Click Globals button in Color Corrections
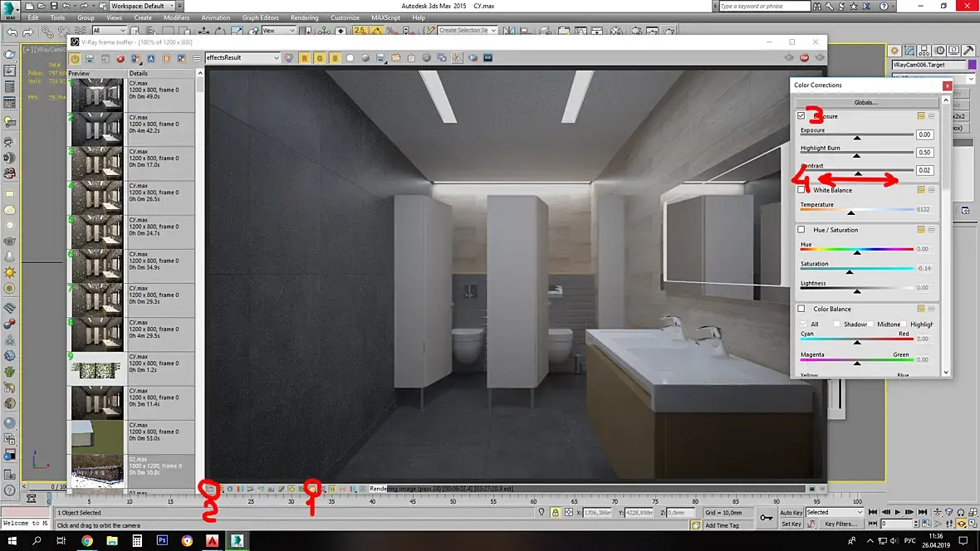Viewport: 980px width, 551px height. click(x=865, y=102)
